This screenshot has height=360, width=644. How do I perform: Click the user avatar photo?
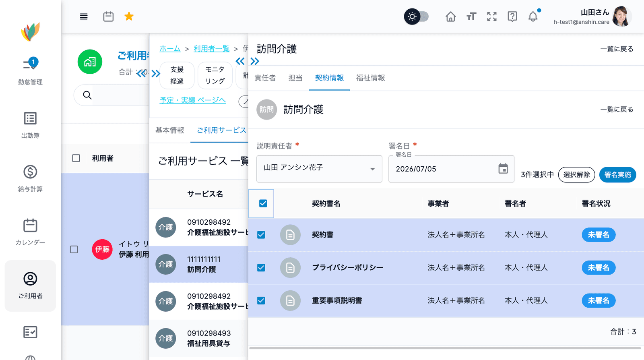click(x=621, y=17)
